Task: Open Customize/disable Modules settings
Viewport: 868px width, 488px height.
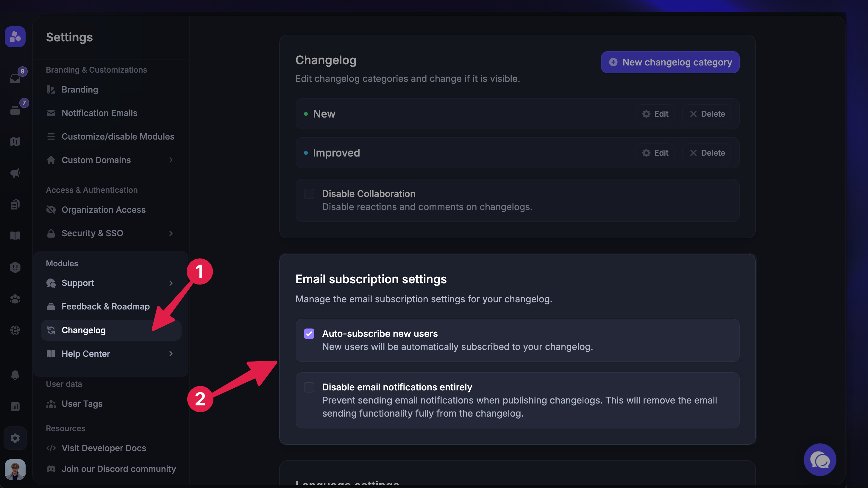Action: click(x=111, y=136)
